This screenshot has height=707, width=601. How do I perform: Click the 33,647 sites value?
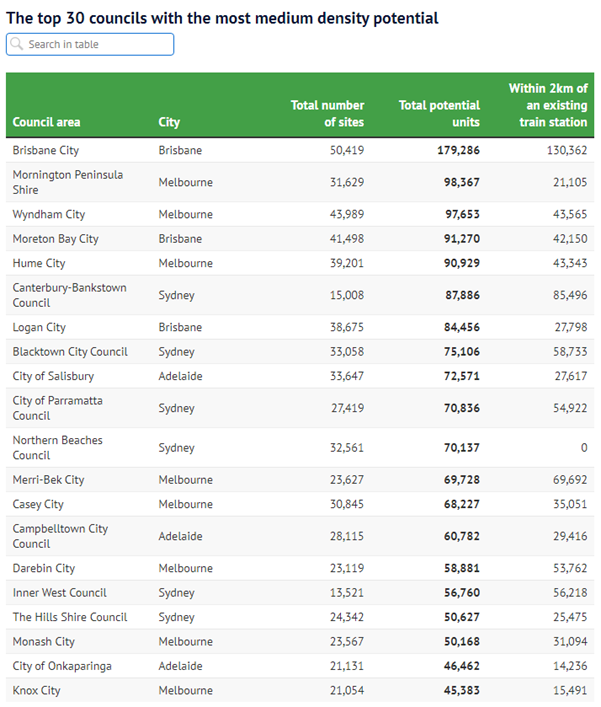tap(347, 376)
